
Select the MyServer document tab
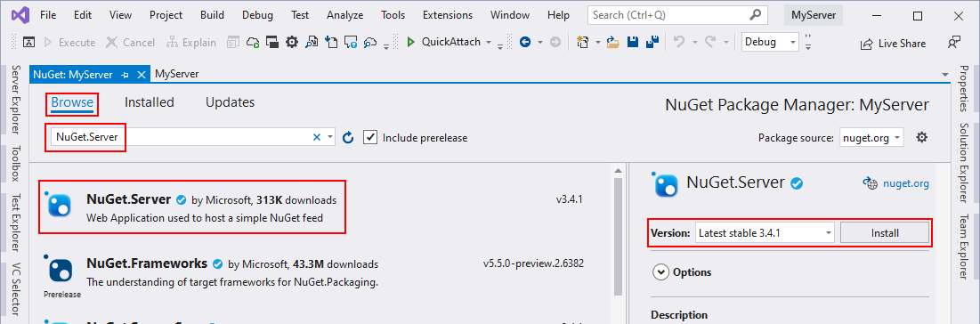coord(177,74)
